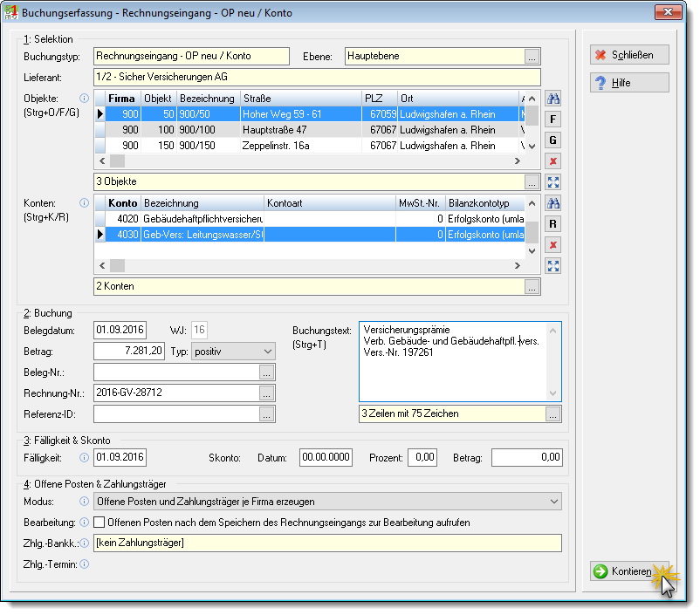
Task: Open the Rechnung-Nr. lookup ellipsis button
Action: pyautogui.click(x=266, y=393)
